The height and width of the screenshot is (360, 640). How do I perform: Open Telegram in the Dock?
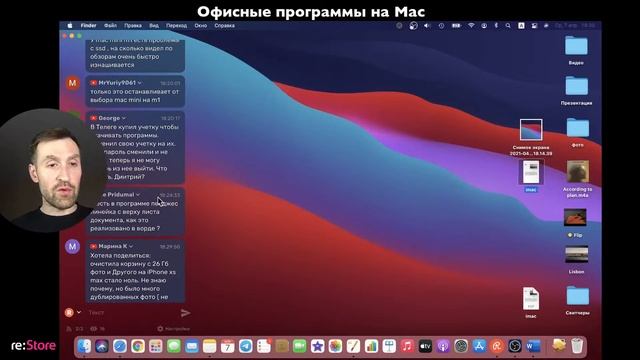246,347
